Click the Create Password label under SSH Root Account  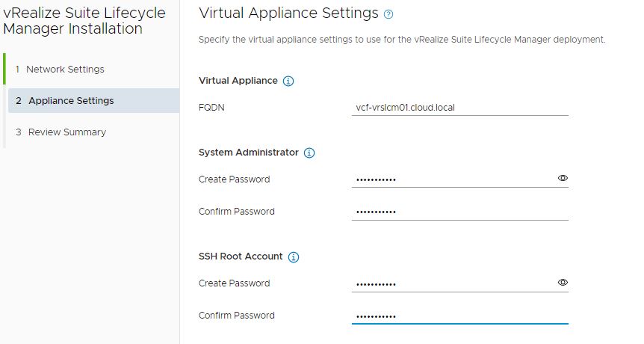tap(234, 283)
